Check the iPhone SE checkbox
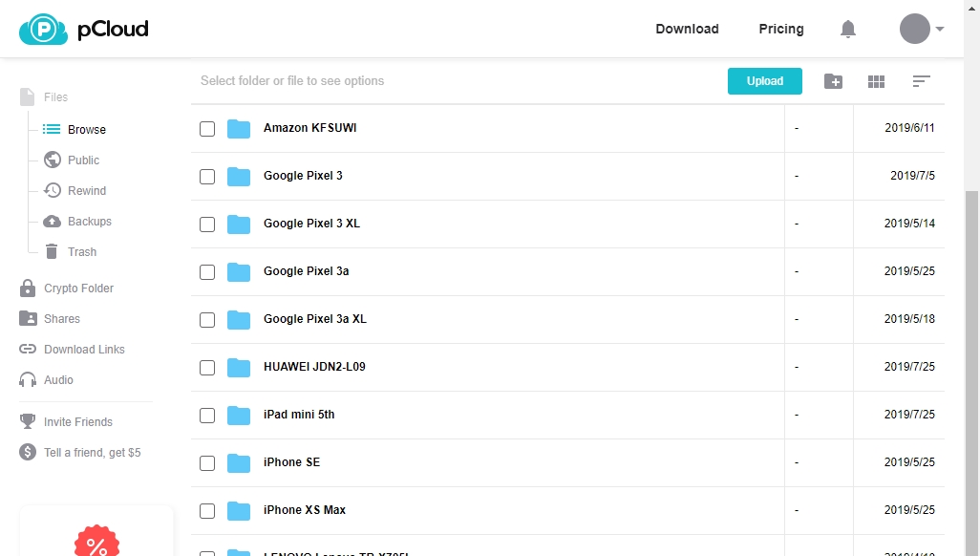 [x=207, y=462]
